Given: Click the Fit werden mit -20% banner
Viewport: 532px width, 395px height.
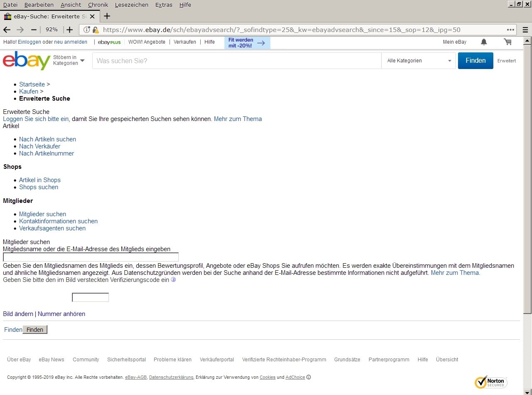Looking at the screenshot, I should [x=247, y=43].
